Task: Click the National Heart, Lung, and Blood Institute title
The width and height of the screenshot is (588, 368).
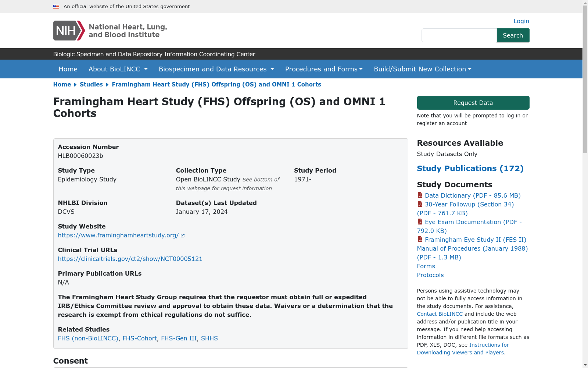Action: click(x=128, y=31)
